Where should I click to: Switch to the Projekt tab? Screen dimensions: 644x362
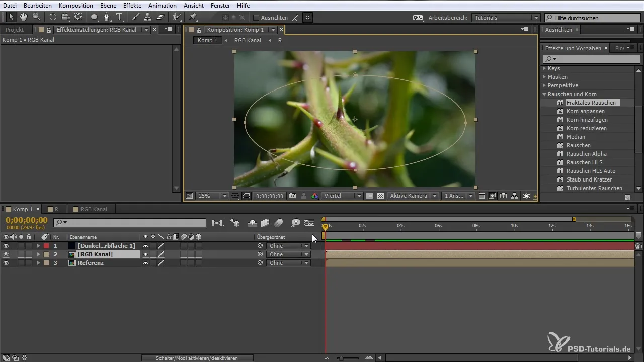[15, 30]
